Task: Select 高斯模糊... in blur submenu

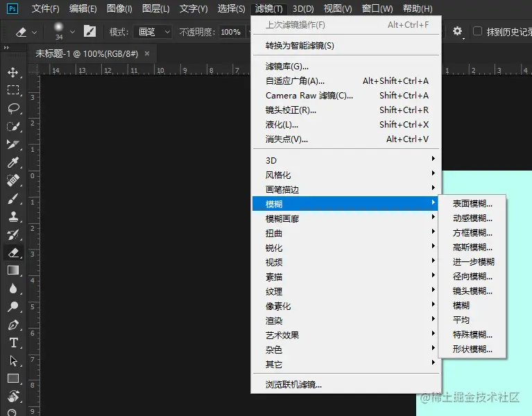Action: pos(472,248)
